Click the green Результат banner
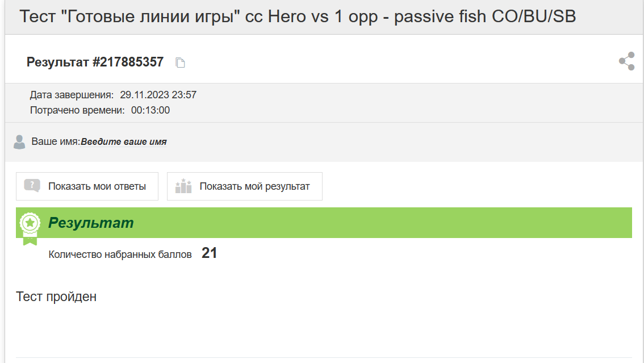Screen dimensions: 644x363 [324, 223]
